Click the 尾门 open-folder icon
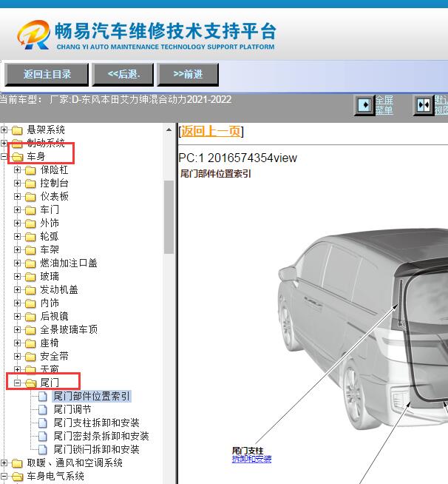Viewport: 448px width, 484px height. (x=31, y=383)
